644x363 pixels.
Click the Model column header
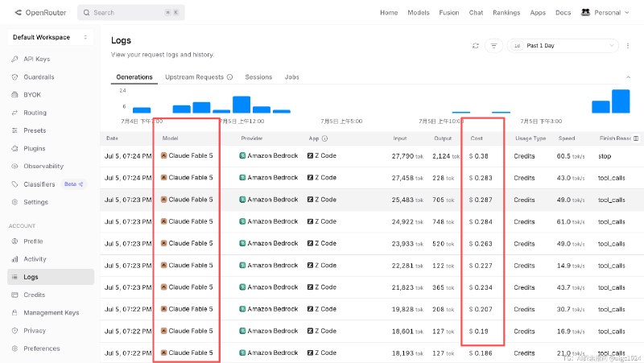tap(170, 138)
